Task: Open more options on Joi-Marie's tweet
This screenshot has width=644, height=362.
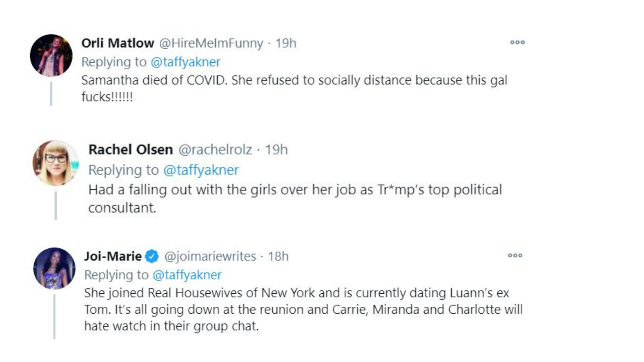Action: 515,256
